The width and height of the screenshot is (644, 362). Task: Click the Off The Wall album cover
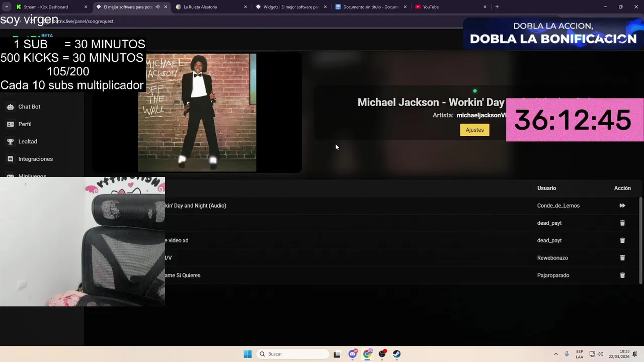point(197,113)
